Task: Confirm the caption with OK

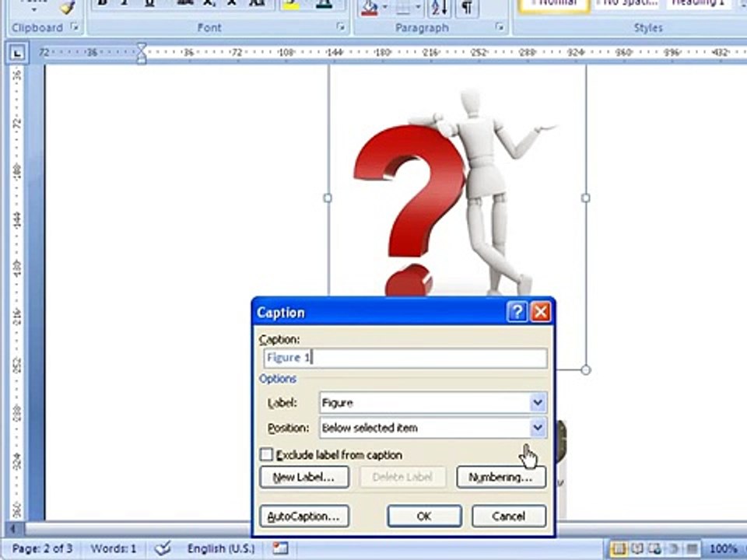Action: [x=424, y=516]
